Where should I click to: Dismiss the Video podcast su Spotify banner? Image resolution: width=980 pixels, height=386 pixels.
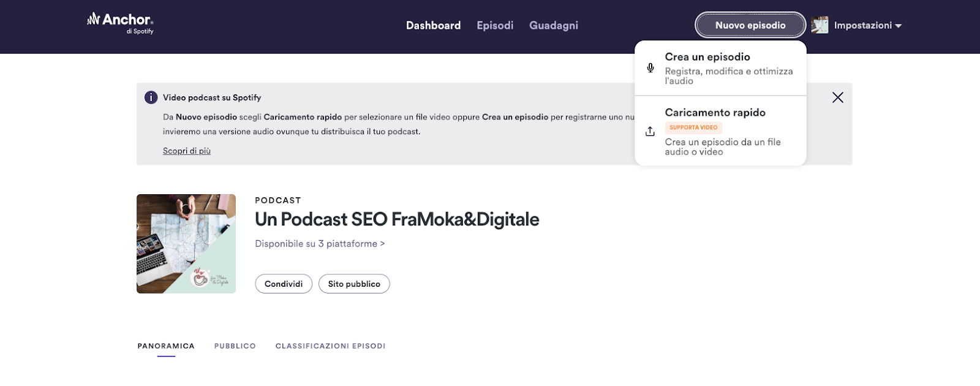point(838,97)
